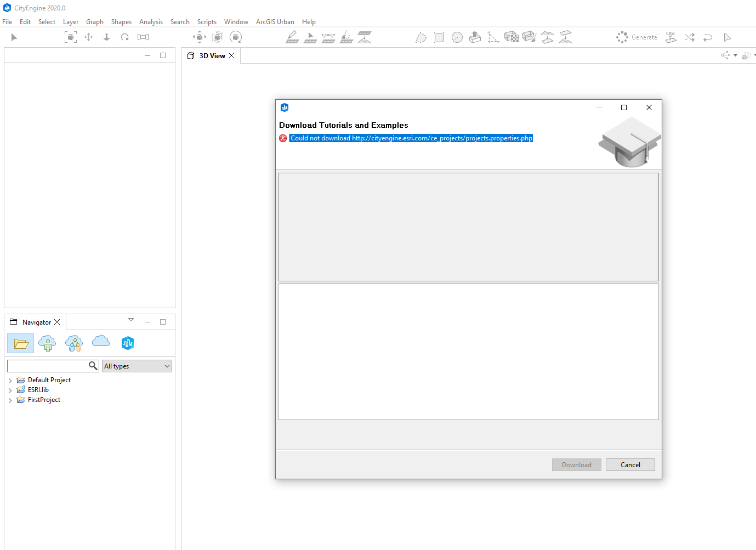The height and width of the screenshot is (550, 756).
Task: Click the align street to terrain icon
Action: [x=365, y=37]
